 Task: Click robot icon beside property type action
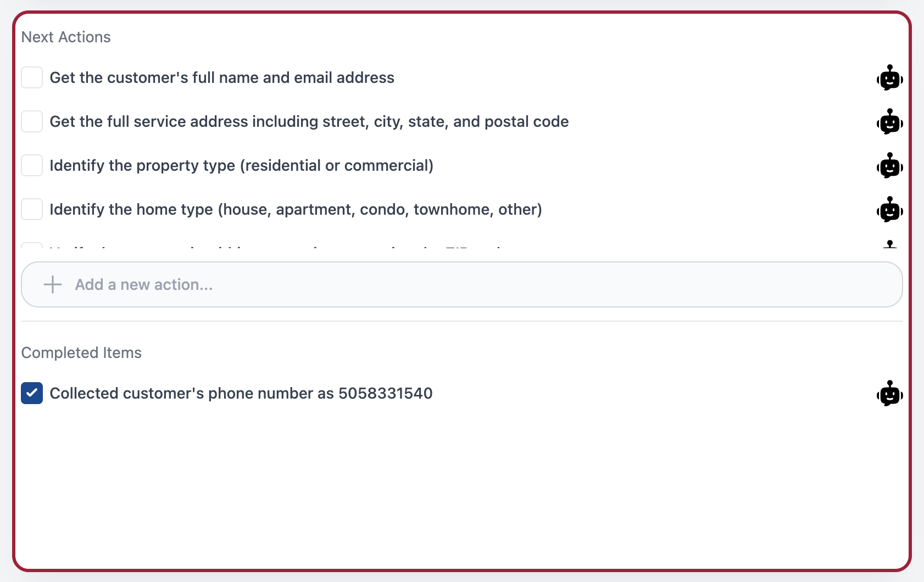point(889,166)
